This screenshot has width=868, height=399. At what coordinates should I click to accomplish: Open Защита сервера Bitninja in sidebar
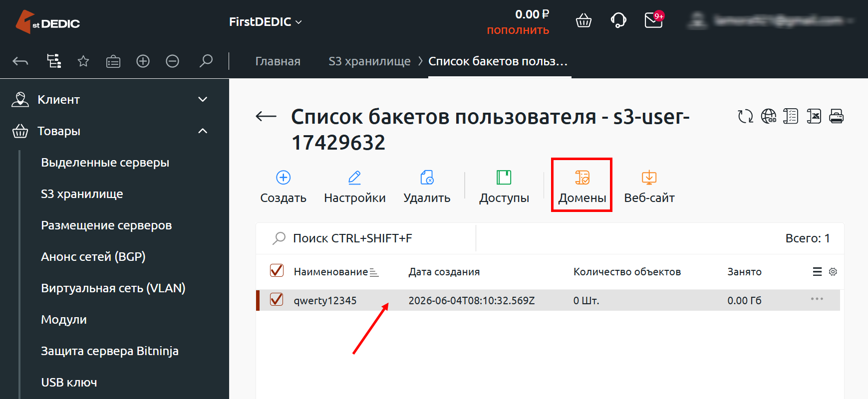pyautogui.click(x=110, y=351)
